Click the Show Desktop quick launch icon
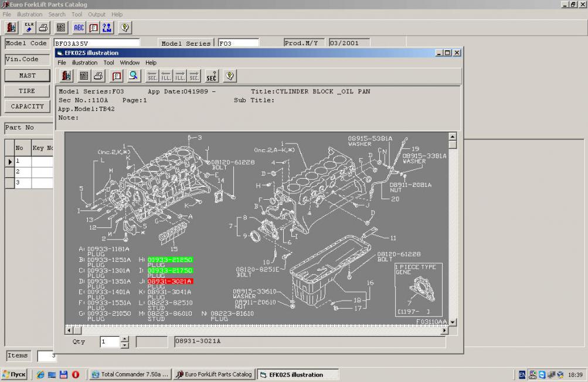Image resolution: width=588 pixels, height=382 pixels. click(x=52, y=374)
